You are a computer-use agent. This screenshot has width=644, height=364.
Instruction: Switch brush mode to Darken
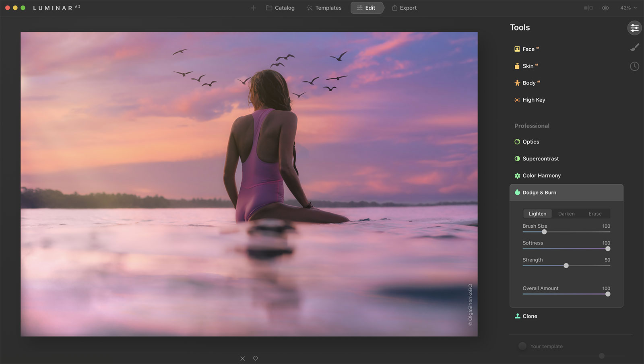566,214
